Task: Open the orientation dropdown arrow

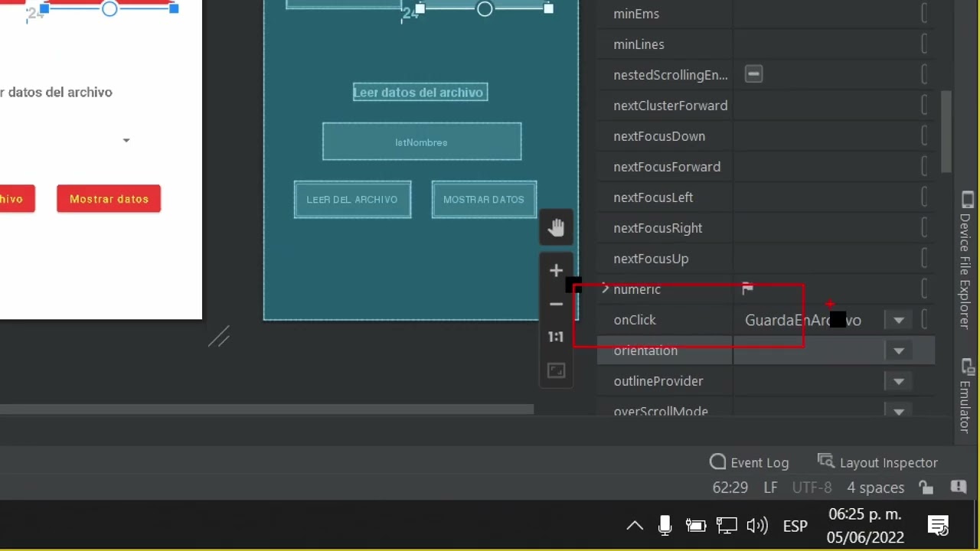Action: (899, 350)
